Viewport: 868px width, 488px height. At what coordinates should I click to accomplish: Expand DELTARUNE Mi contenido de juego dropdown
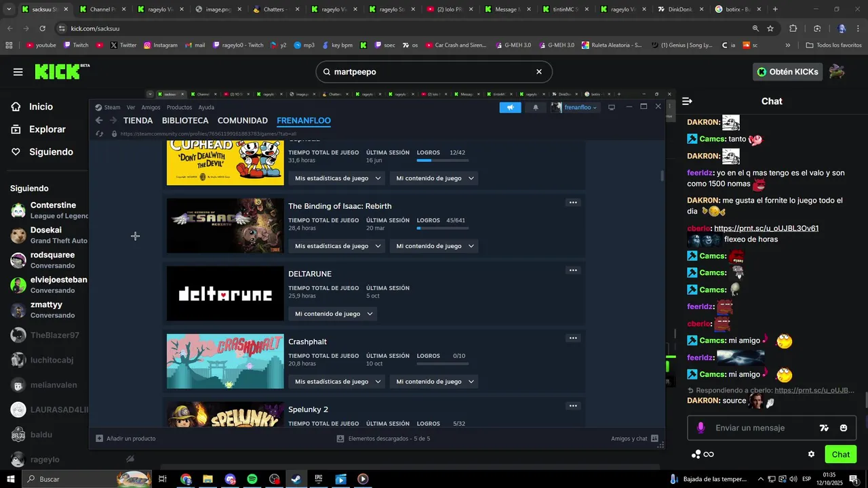(x=332, y=314)
